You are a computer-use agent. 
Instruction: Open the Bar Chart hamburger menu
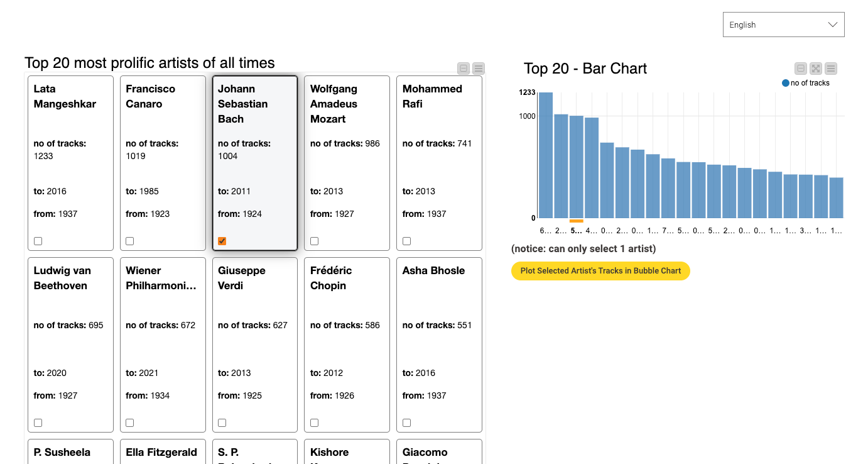[x=831, y=69]
